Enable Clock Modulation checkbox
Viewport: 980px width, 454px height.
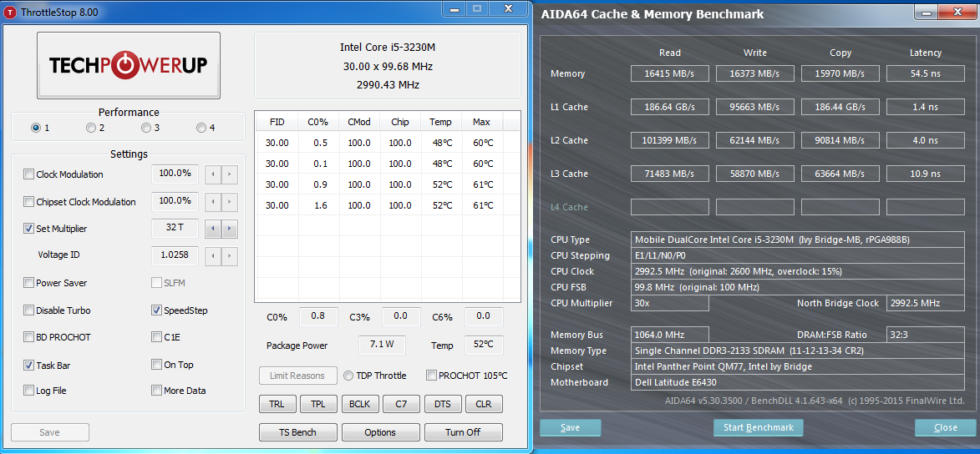[x=28, y=174]
